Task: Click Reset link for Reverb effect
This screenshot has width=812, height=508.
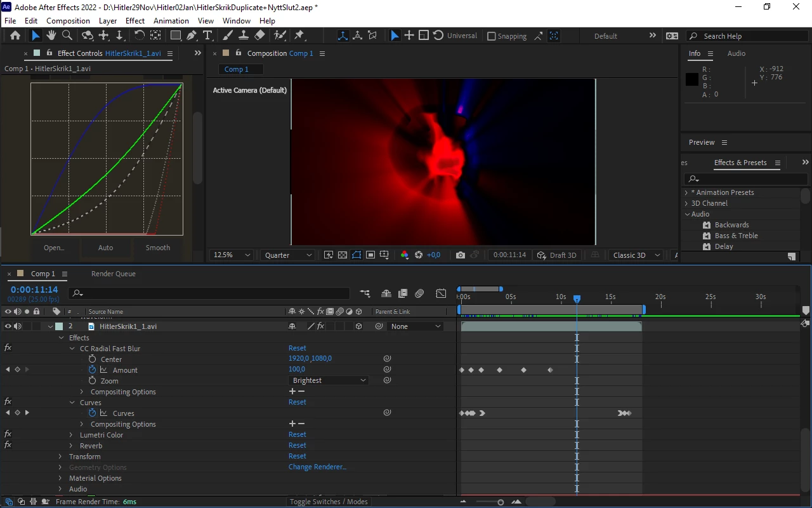Action: [298, 445]
